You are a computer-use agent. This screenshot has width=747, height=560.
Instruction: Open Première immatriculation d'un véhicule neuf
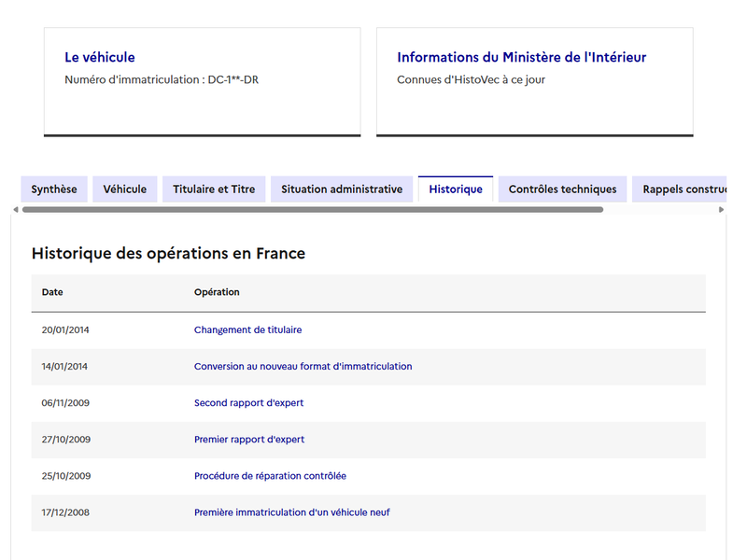pyautogui.click(x=292, y=512)
